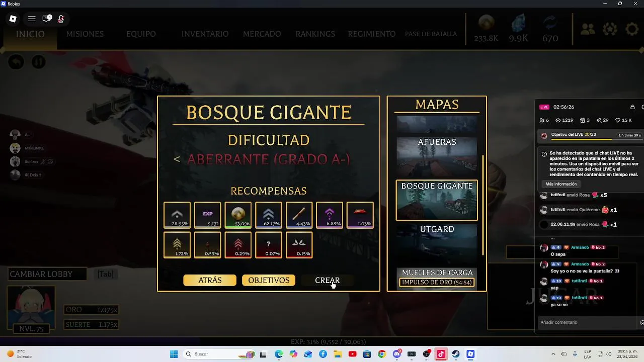
Task: Go to the INVENTARIO tab
Action: (x=205, y=34)
